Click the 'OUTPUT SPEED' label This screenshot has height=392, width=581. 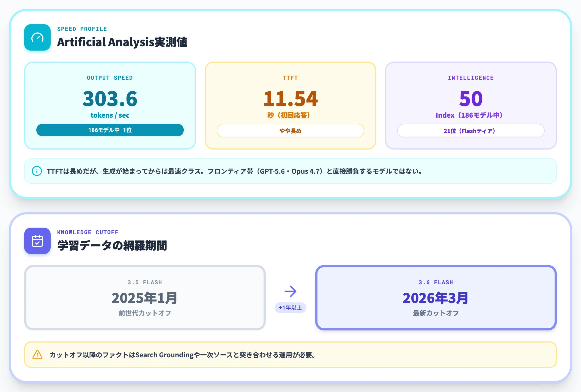(110, 78)
